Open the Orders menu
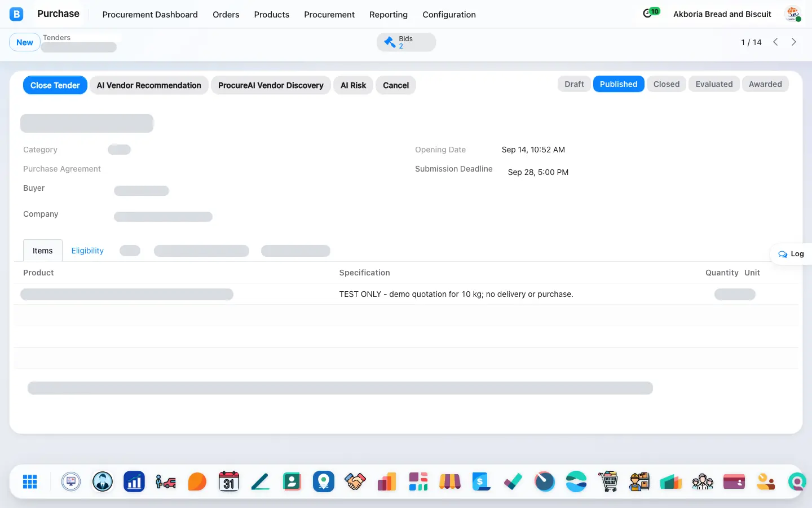The width and height of the screenshot is (812, 508). (x=226, y=15)
